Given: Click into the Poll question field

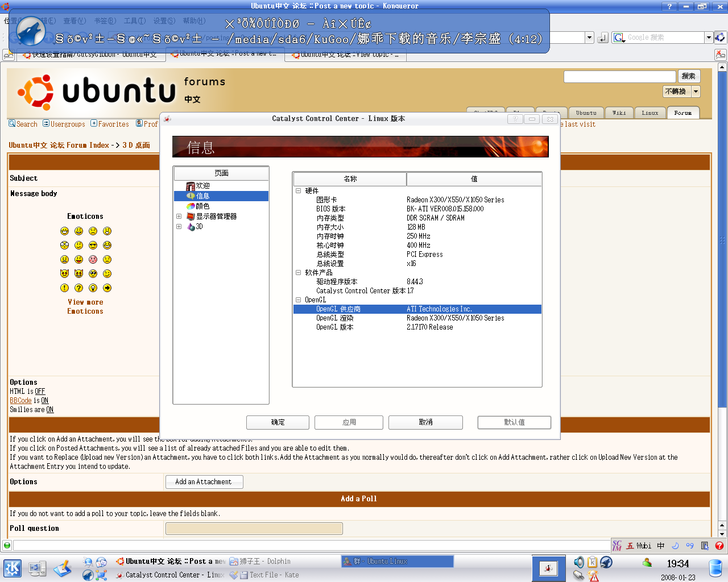Looking at the screenshot, I should [x=254, y=529].
